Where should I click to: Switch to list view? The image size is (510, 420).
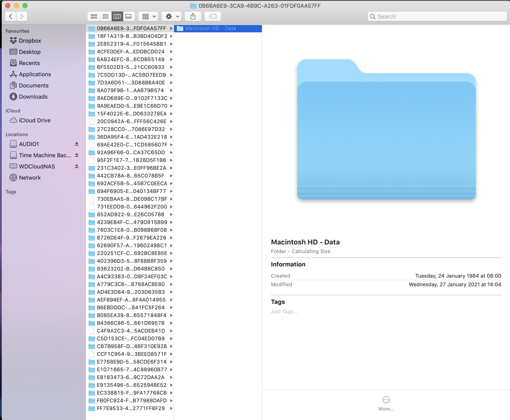[x=106, y=16]
